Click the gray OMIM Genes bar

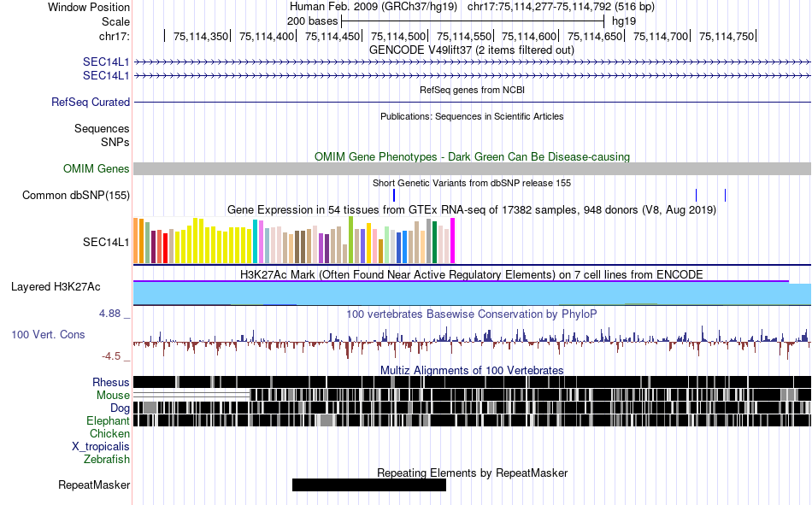coord(473,169)
